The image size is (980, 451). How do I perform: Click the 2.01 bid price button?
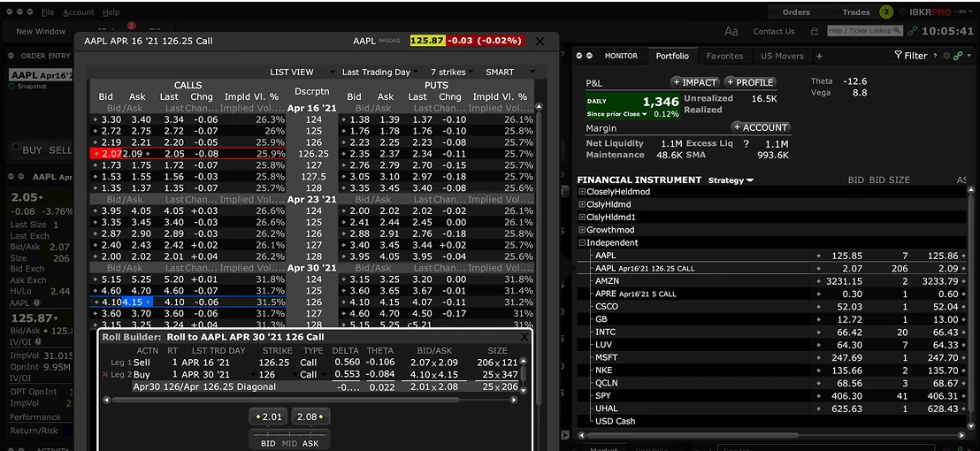(x=267, y=417)
